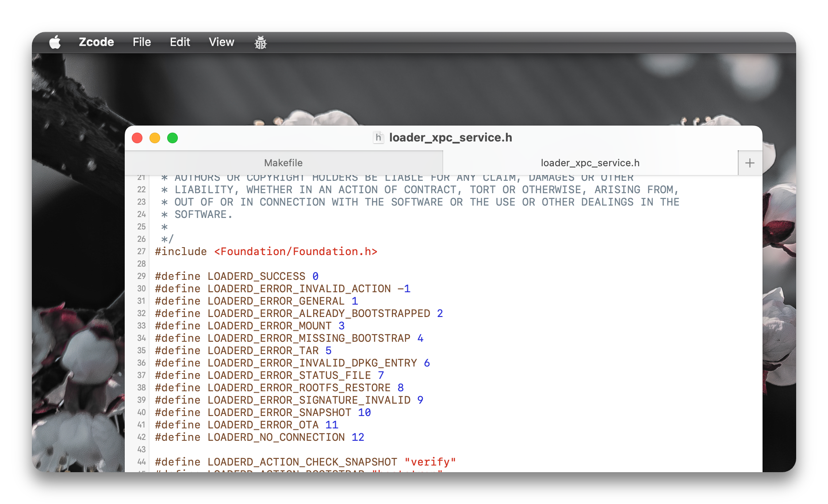Click LOADERD_ERROR_INVALID_ACTION text
Screen dimensions: 828x504
click(x=299, y=289)
